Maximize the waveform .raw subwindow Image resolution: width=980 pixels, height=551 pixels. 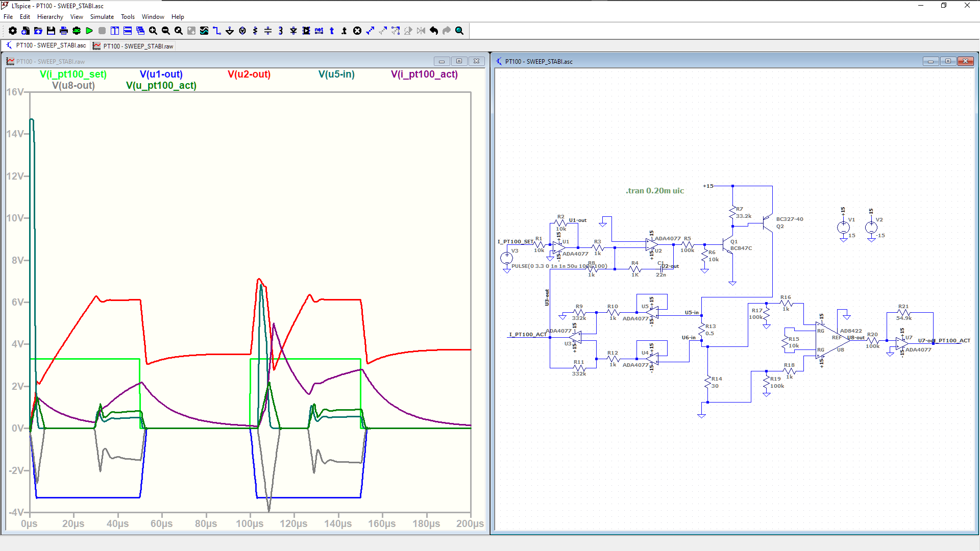[459, 61]
